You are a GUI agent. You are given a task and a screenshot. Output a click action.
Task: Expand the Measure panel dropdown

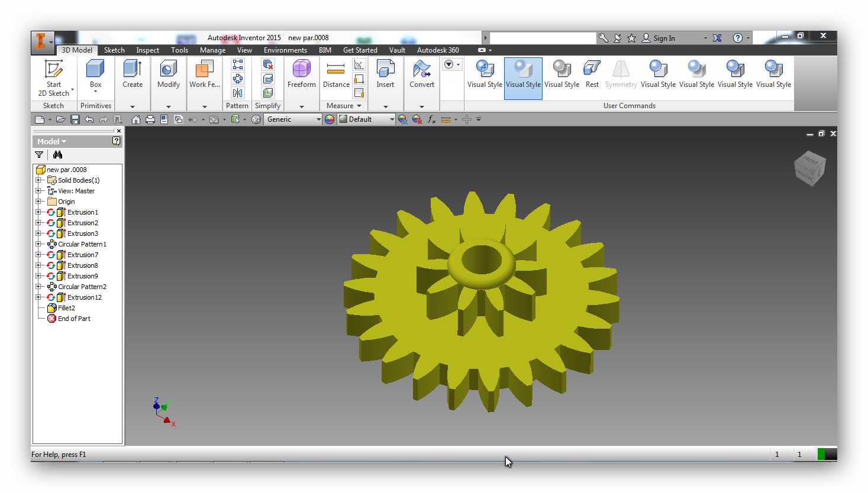click(344, 106)
